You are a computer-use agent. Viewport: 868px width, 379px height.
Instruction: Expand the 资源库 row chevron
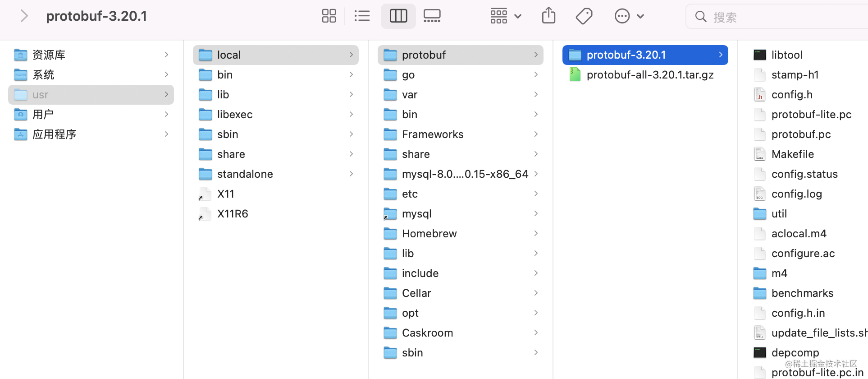point(166,55)
